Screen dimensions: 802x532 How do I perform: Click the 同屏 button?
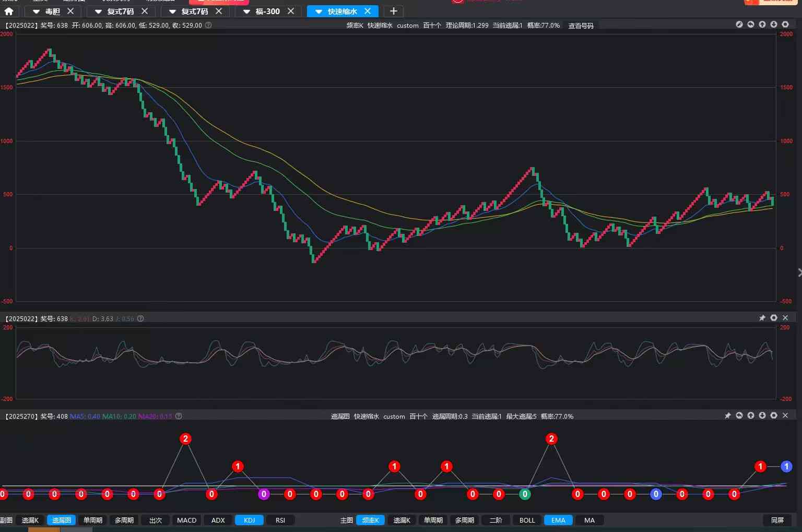[x=777, y=520]
